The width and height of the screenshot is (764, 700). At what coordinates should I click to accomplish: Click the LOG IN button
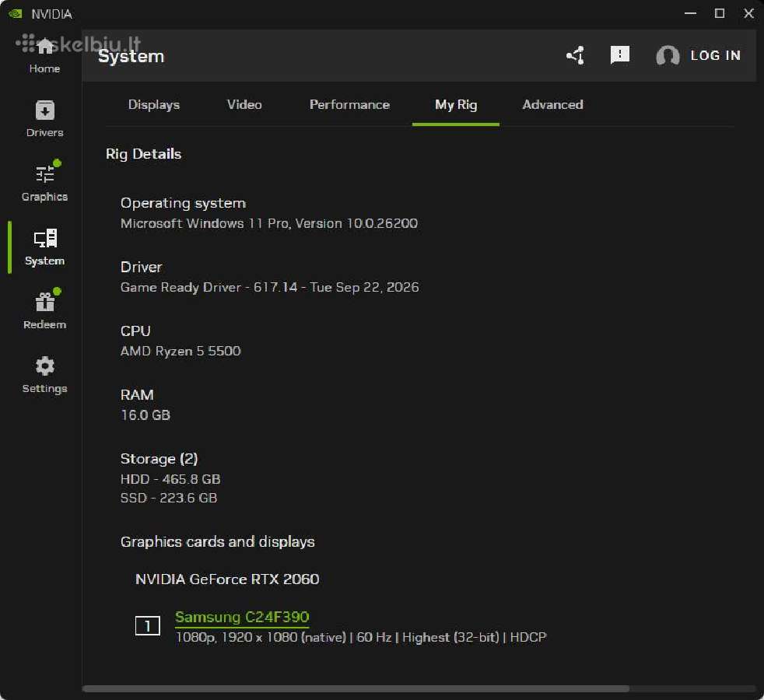click(x=715, y=55)
